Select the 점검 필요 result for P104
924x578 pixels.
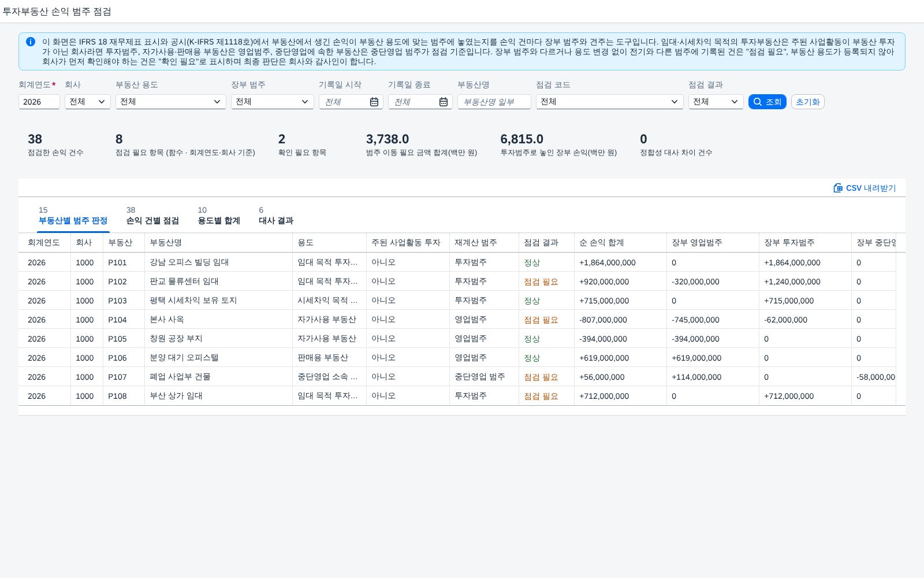click(x=541, y=320)
